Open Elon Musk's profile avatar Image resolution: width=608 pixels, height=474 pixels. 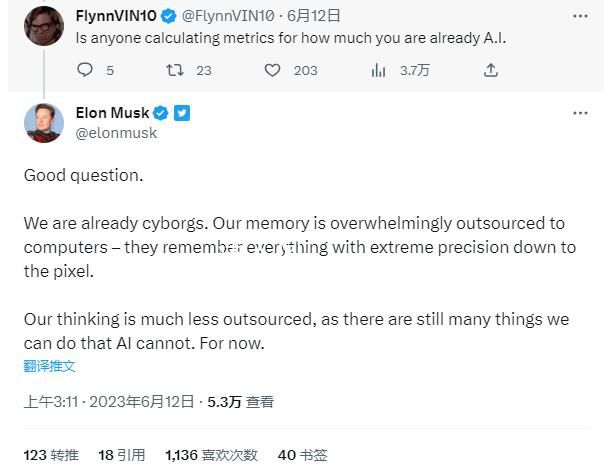(x=44, y=122)
